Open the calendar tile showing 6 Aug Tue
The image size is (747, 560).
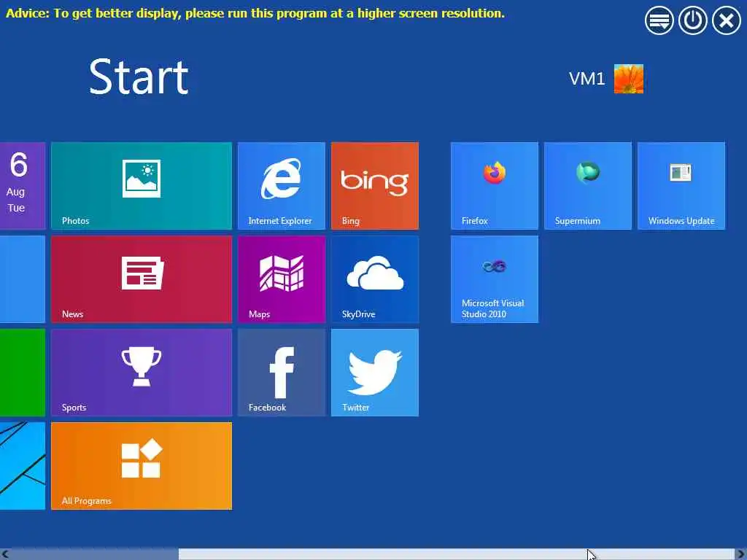click(23, 186)
